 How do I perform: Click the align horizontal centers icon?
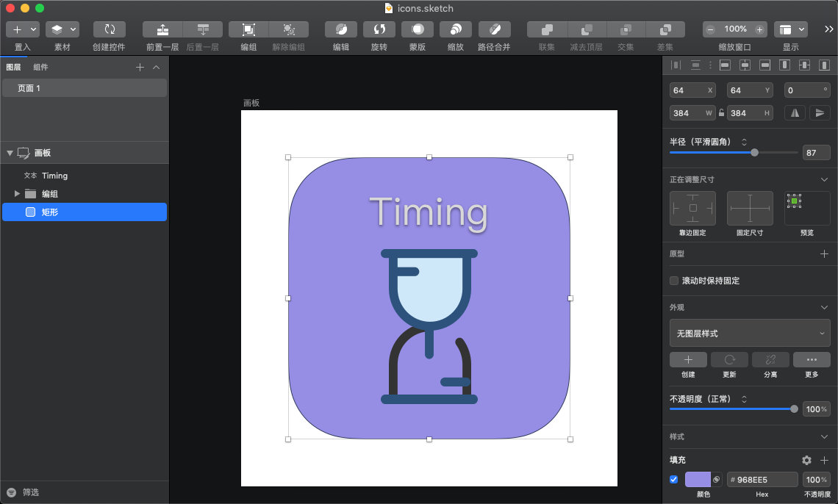(745, 65)
